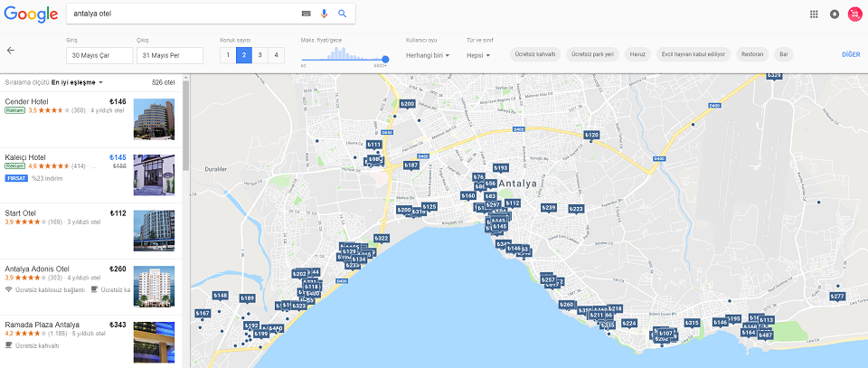Click the ₺223 map price marker
The image size is (868, 368).
coord(576,209)
